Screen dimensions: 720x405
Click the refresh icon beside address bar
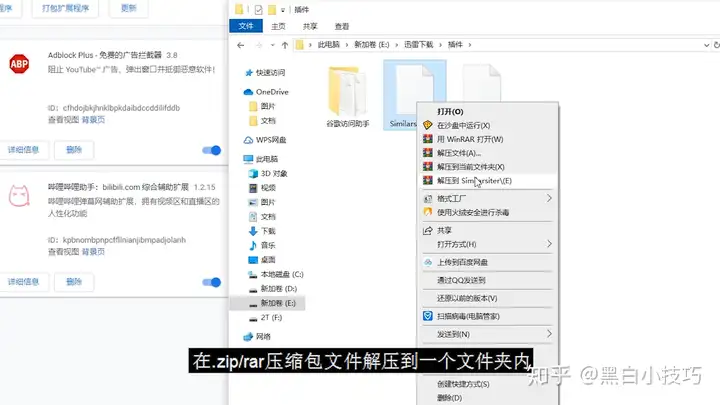(x=716, y=45)
